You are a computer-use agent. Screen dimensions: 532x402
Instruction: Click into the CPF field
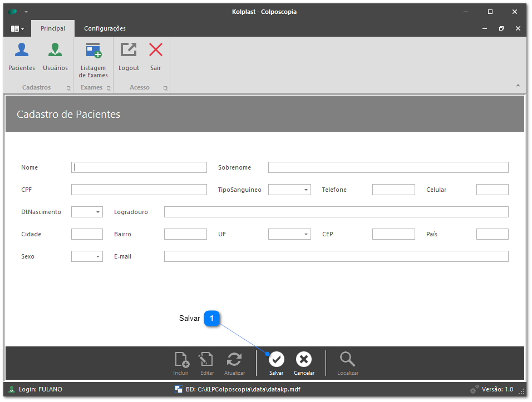[x=139, y=190]
